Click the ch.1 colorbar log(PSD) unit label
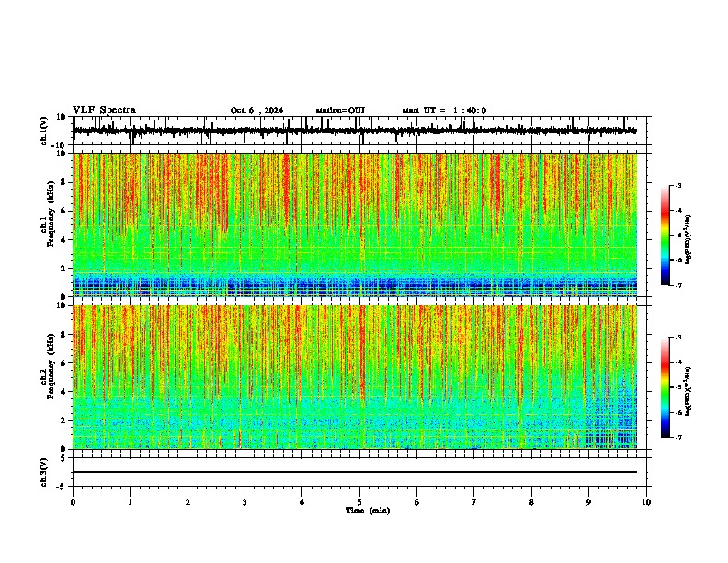728x563 pixels. 688,239
